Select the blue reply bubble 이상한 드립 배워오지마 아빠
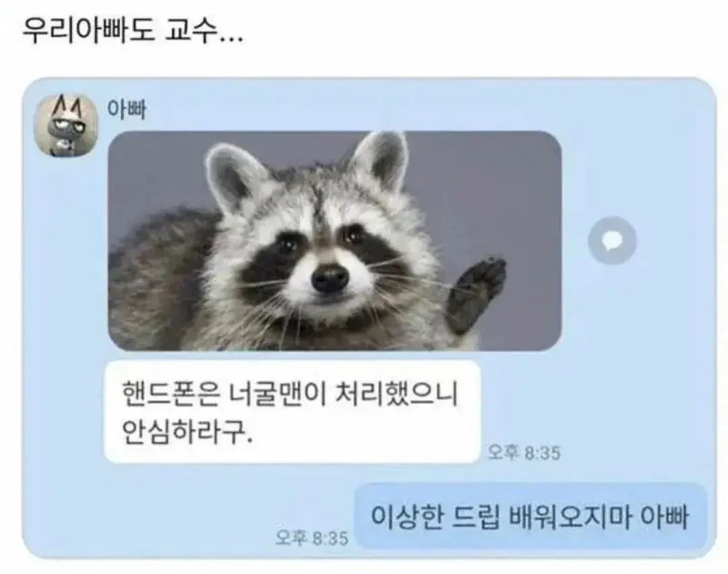 [530, 517]
